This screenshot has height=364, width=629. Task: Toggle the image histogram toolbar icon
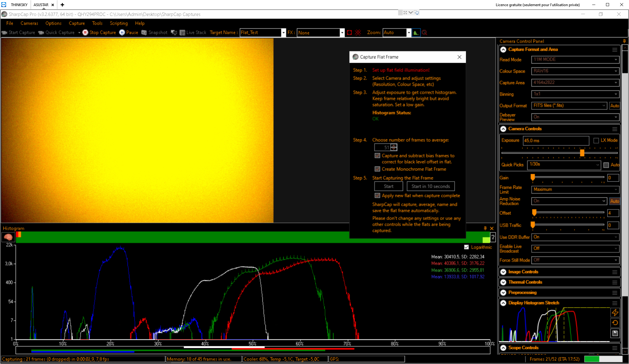[416, 33]
